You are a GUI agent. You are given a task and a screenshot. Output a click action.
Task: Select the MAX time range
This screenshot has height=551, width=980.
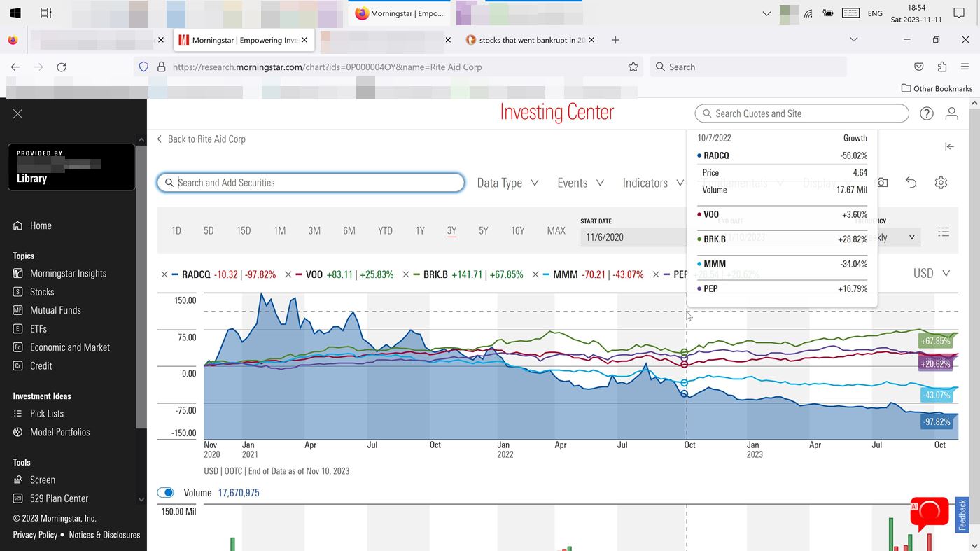(x=556, y=230)
